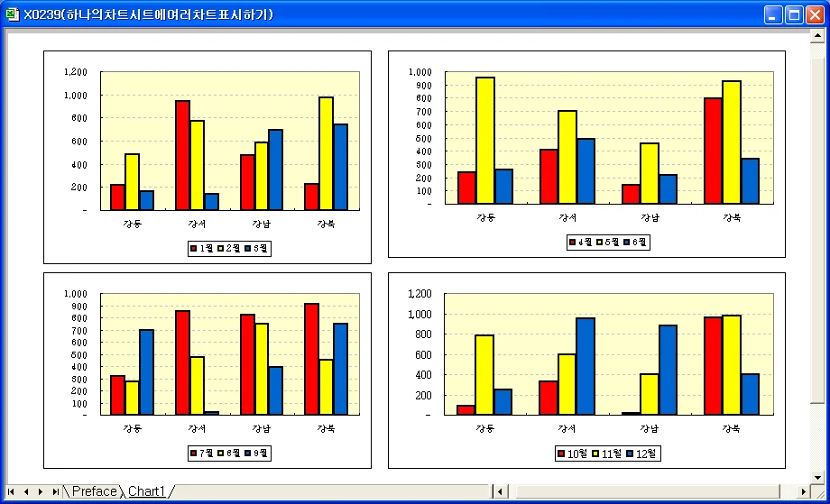The height and width of the screenshot is (504, 830).
Task: Select the red 4월 legend swatch
Action: [572, 243]
